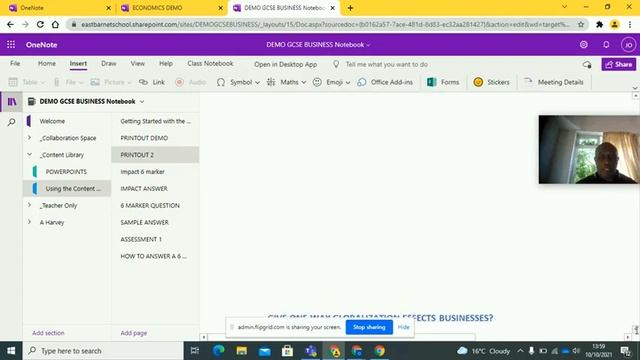Open the Maths dropdown

(x=287, y=82)
